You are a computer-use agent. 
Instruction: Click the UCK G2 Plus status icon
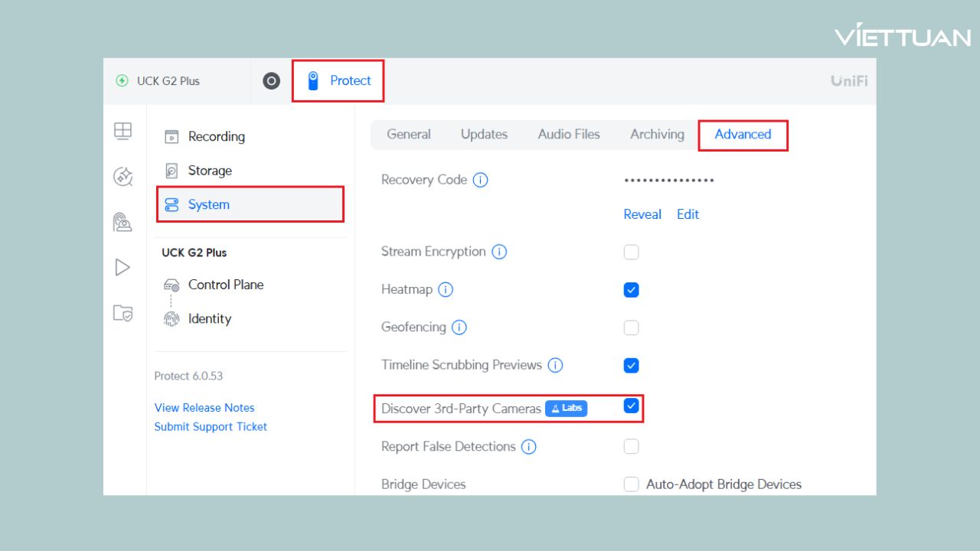coord(122,81)
